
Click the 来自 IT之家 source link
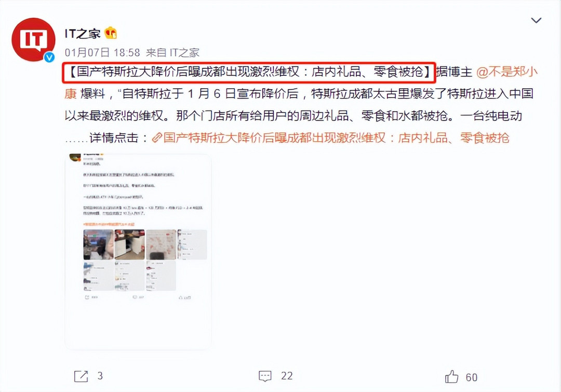coord(172,53)
